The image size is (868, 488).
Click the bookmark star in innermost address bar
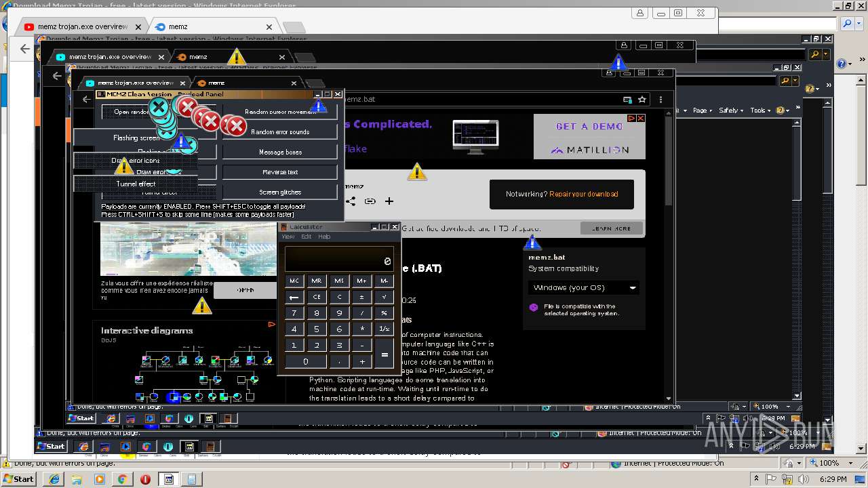pos(642,100)
